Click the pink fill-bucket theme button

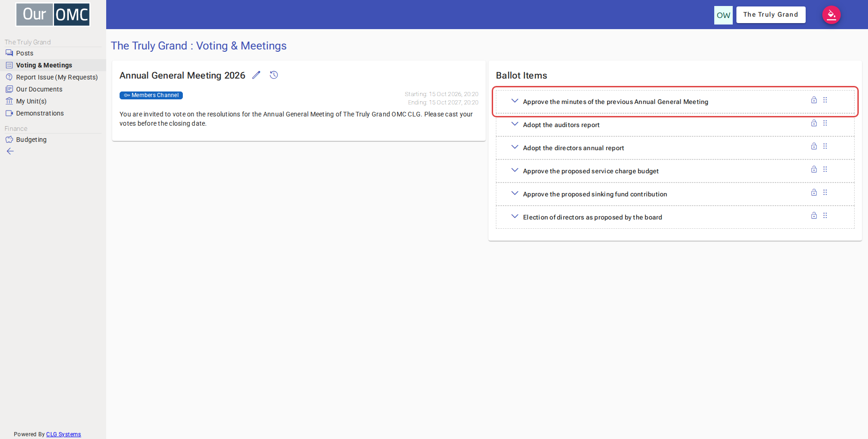831,15
